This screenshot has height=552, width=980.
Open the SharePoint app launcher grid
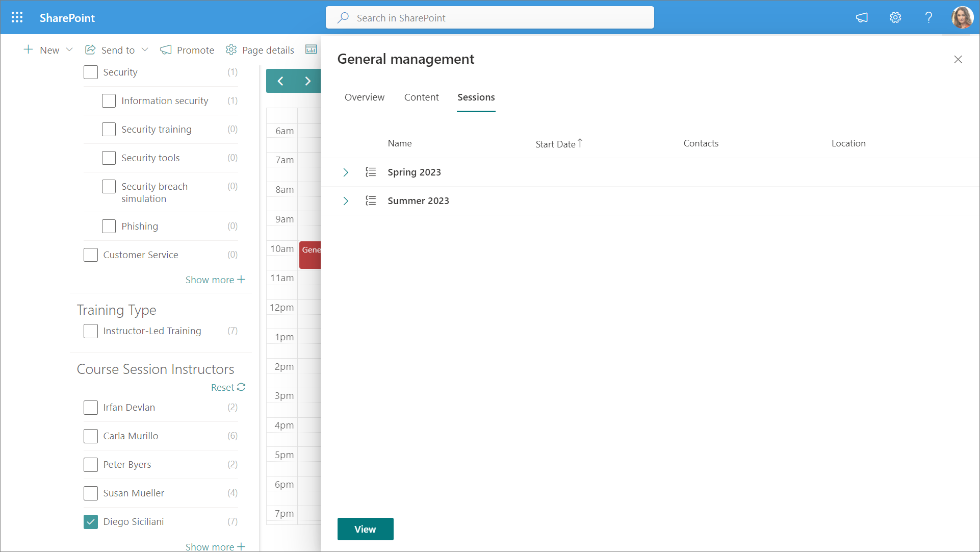pos(17,18)
